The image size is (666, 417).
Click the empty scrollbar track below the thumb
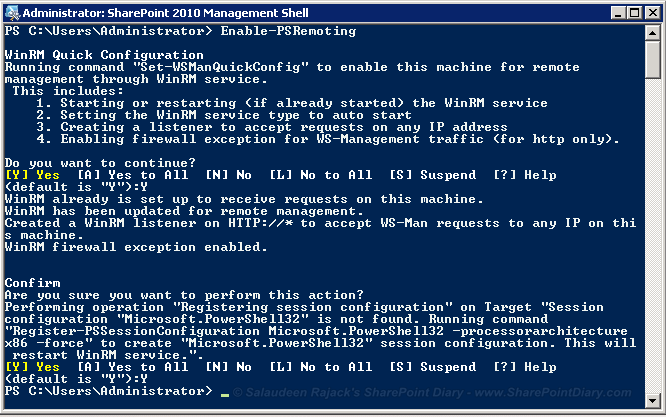click(x=652, y=236)
